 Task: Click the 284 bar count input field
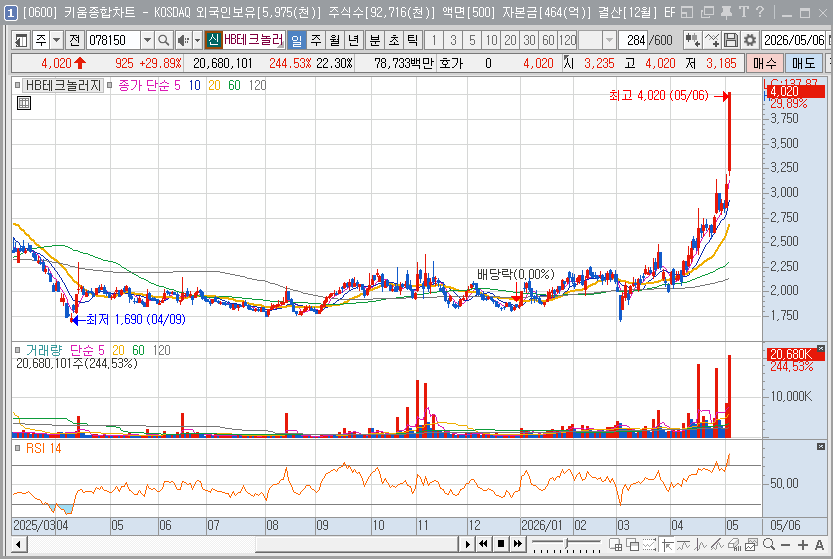[x=634, y=40]
